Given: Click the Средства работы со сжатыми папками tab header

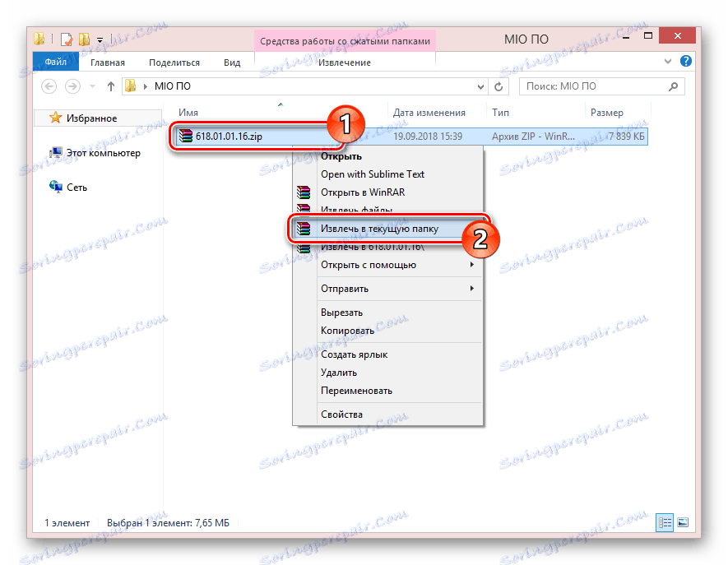Looking at the screenshot, I should click(345, 41).
